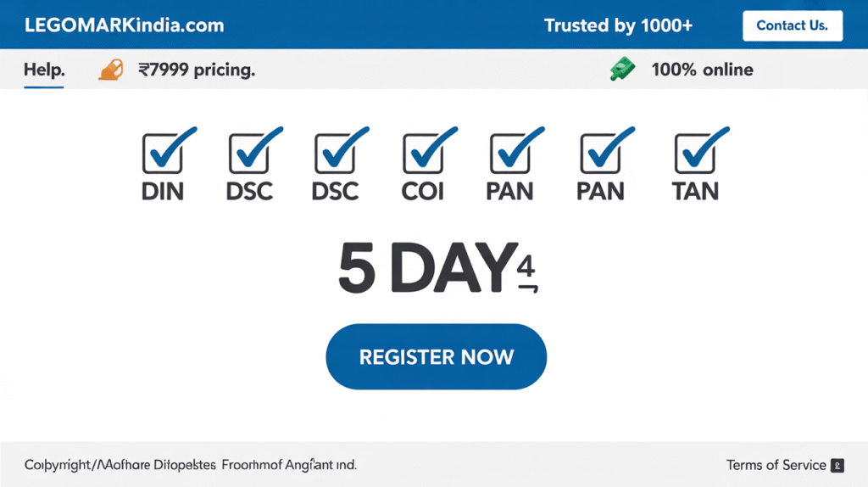Open the Terms of Service link

[x=776, y=465]
